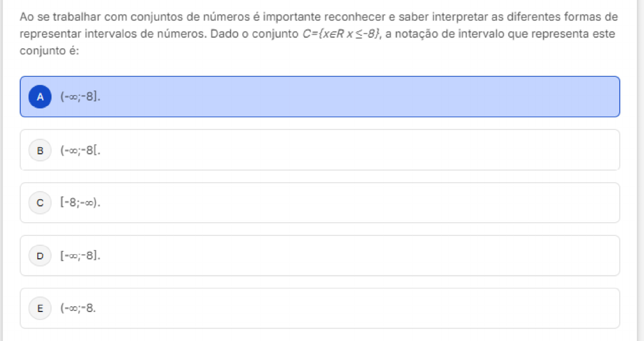Pick answer text "[-8;-∞)." in option C
The image size is (644, 341).
click(80, 203)
